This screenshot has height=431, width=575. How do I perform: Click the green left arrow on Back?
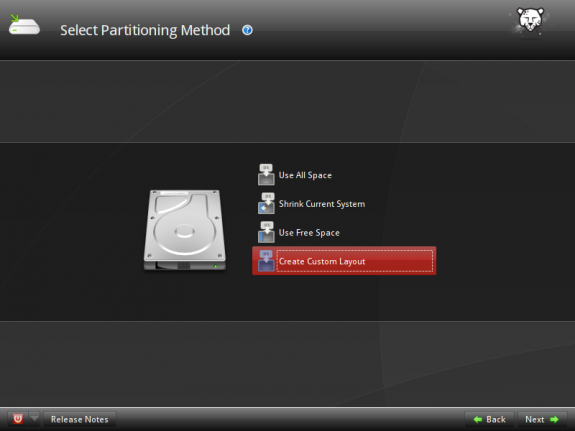tap(477, 419)
